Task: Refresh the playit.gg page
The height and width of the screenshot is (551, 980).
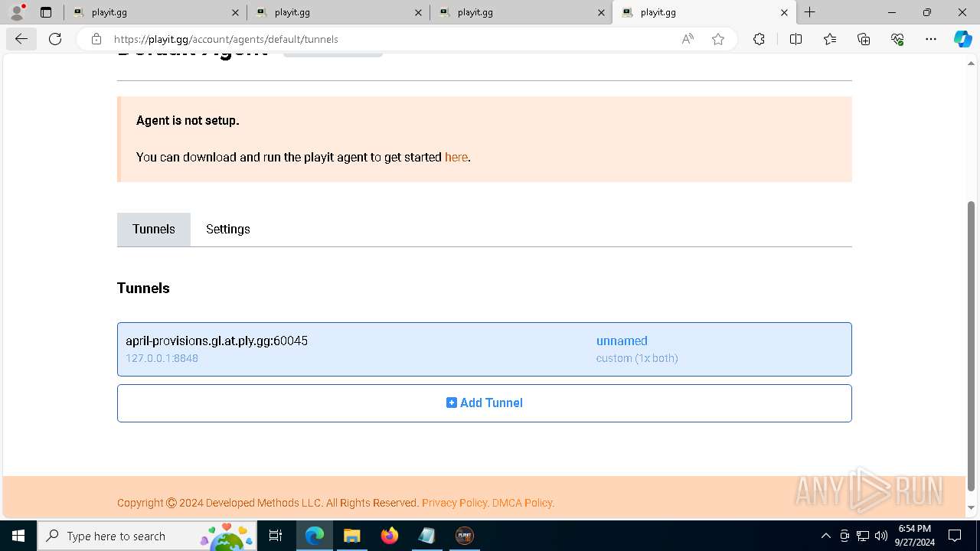Action: coord(55,39)
